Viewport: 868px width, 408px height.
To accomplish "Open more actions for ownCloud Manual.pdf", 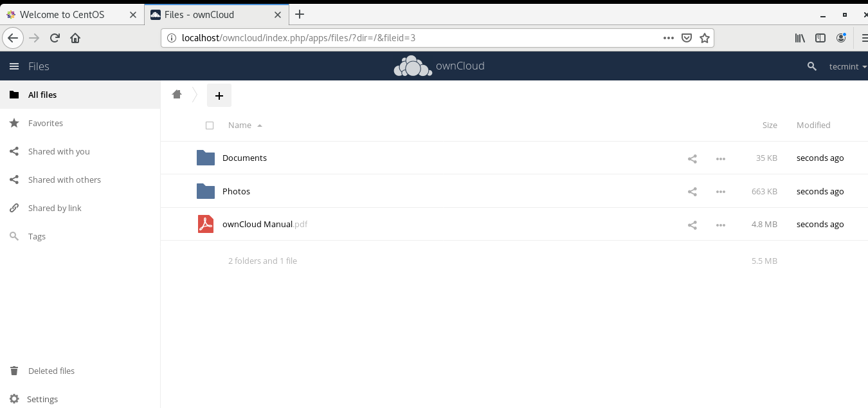I will pyautogui.click(x=721, y=225).
